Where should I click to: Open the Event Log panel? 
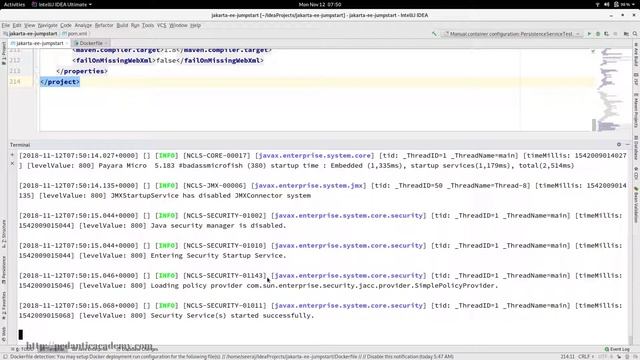pyautogui.click(x=617, y=349)
